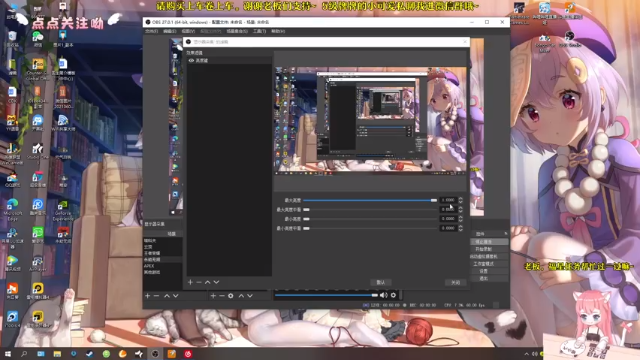Open the Windows Start menu

7,354
